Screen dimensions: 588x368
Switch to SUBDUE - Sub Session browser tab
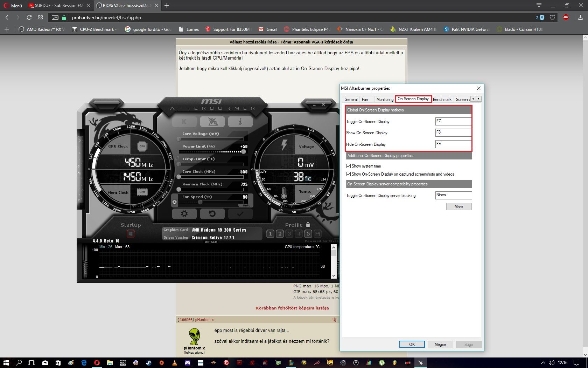pos(59,6)
